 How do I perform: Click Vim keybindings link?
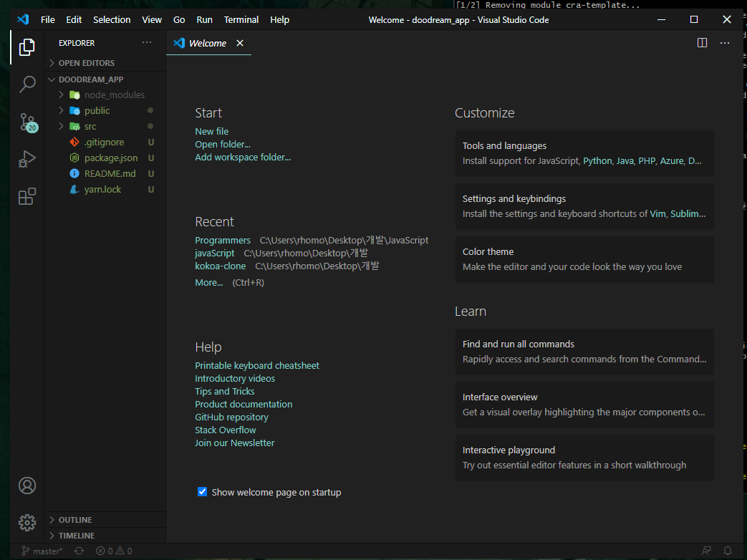[x=657, y=214]
